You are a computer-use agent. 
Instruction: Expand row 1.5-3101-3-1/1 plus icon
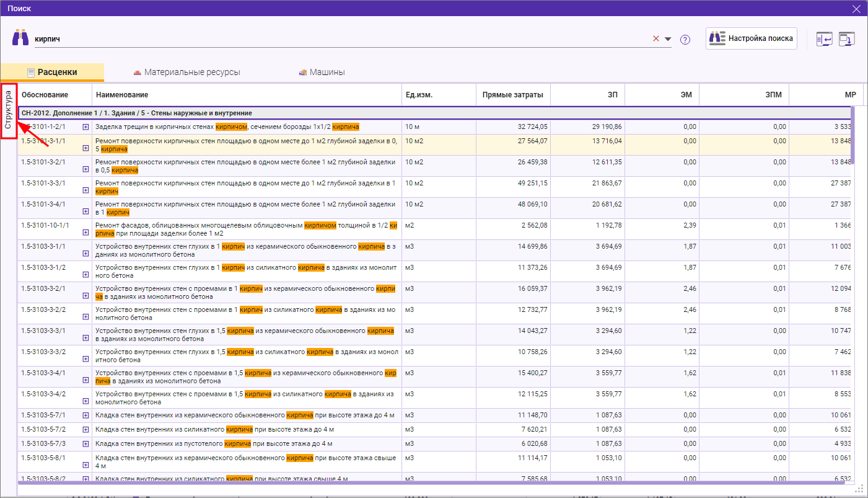click(x=85, y=149)
